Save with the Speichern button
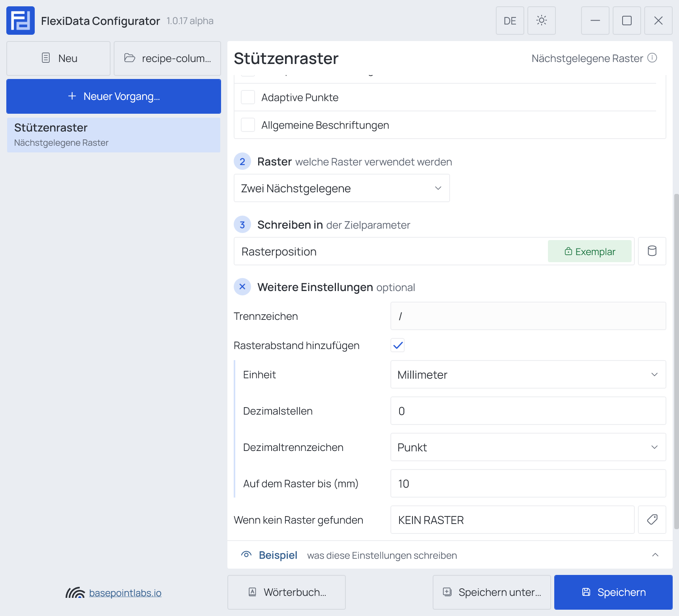This screenshot has height=616, width=679. (x=613, y=592)
